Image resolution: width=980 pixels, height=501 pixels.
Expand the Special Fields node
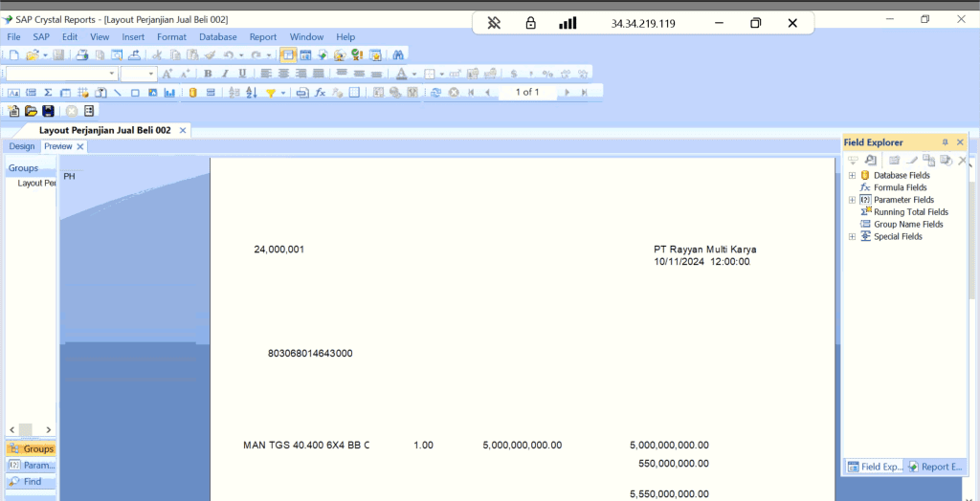[x=852, y=237]
